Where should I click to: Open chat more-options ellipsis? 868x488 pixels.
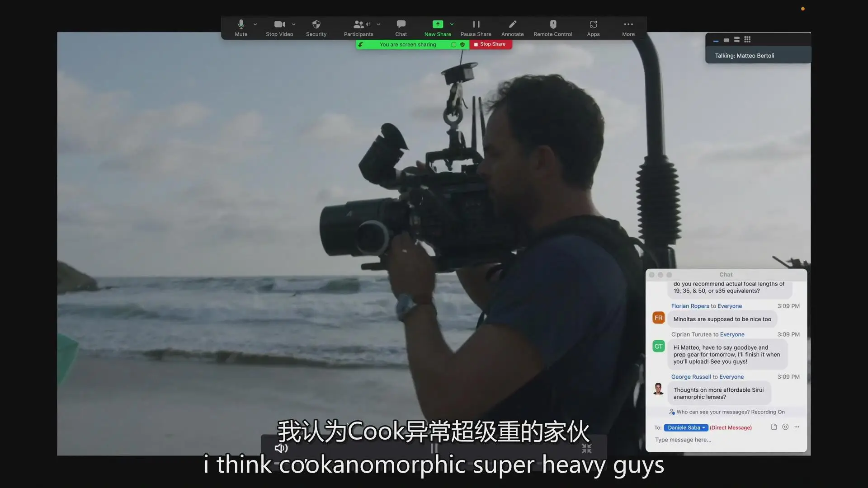[797, 427]
